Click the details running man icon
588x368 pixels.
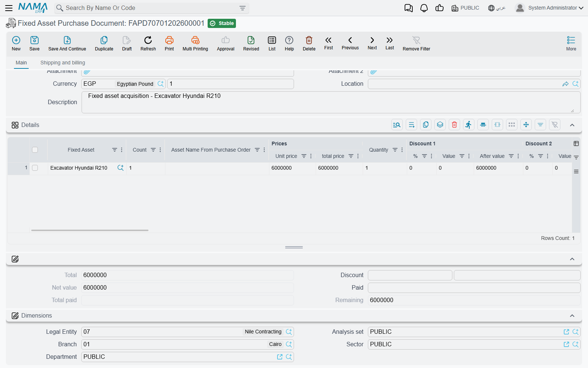469,125
